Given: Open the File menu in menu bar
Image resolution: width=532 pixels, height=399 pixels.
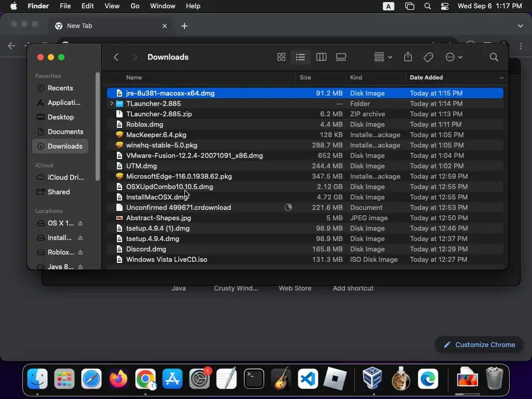Looking at the screenshot, I should click(x=65, y=6).
